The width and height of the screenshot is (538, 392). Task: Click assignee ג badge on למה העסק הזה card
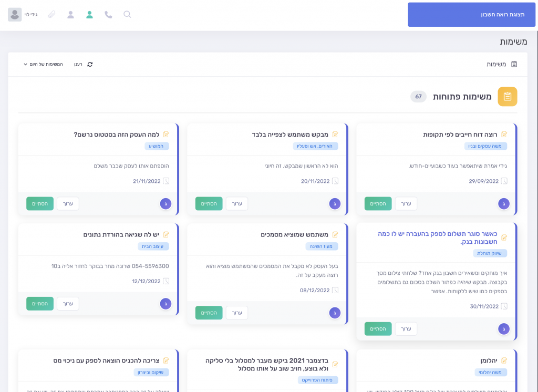[165, 203]
